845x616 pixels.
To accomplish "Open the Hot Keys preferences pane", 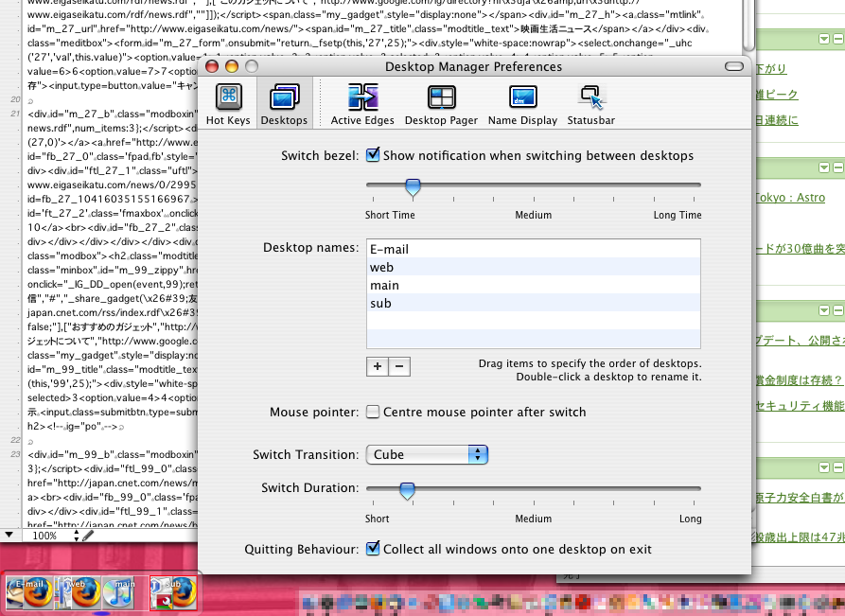I will click(x=228, y=104).
